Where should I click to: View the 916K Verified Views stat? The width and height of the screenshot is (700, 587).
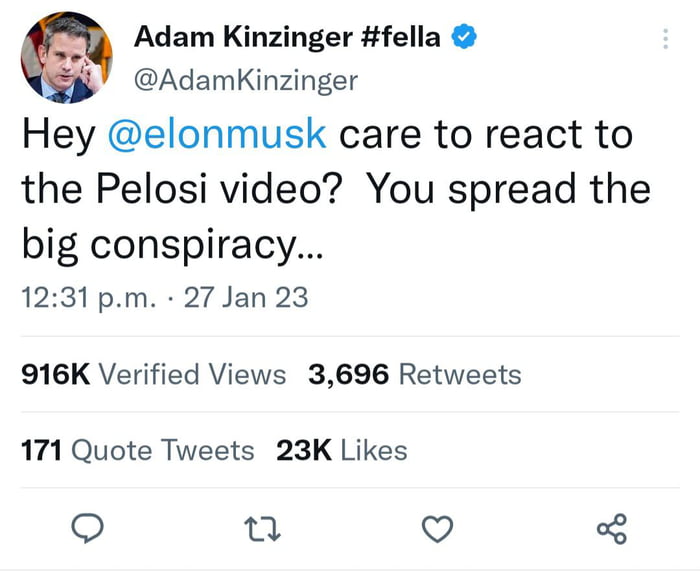153,375
